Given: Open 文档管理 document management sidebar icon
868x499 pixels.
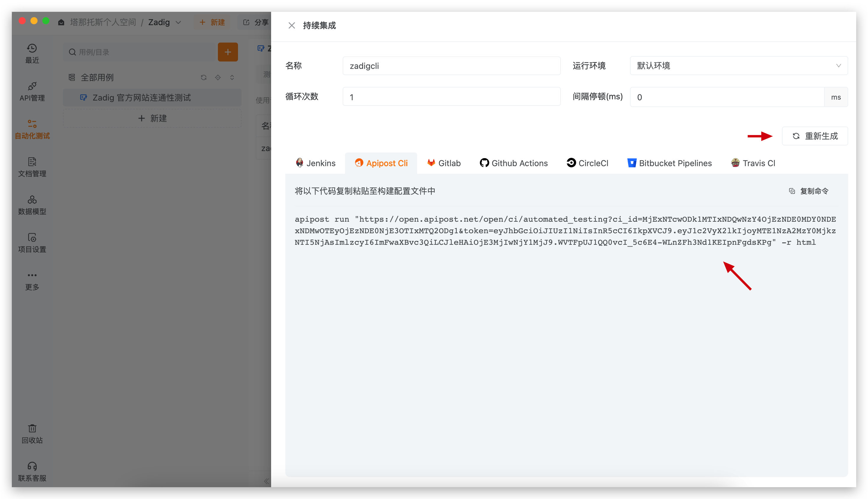Looking at the screenshot, I should pyautogui.click(x=32, y=167).
